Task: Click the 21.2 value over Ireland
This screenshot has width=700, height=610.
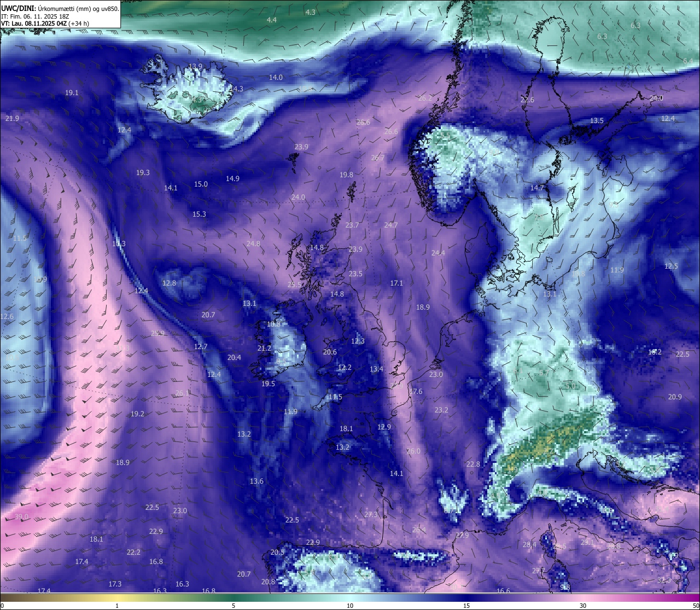Action: (x=264, y=348)
